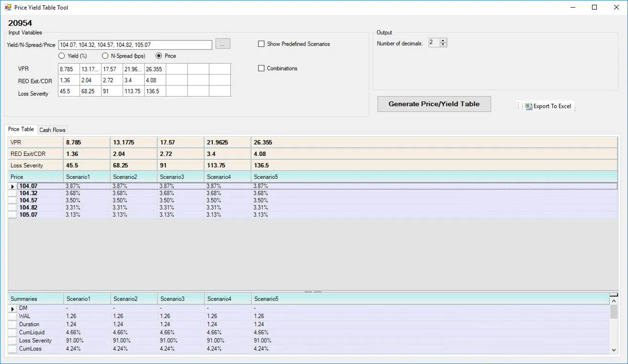Viewport: 628px width, 364px height.
Task: Click the up arrow of the summaries scrollbar
Action: tap(614, 301)
